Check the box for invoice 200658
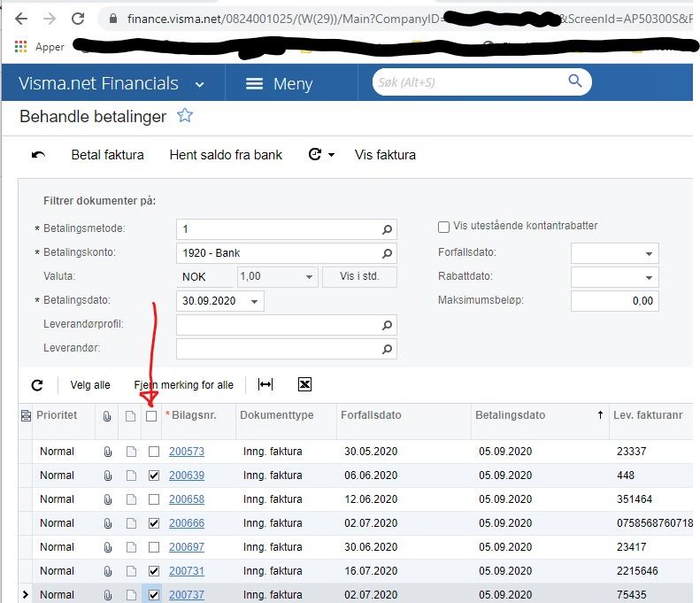Viewport: 700px width, 603px height. click(154, 499)
